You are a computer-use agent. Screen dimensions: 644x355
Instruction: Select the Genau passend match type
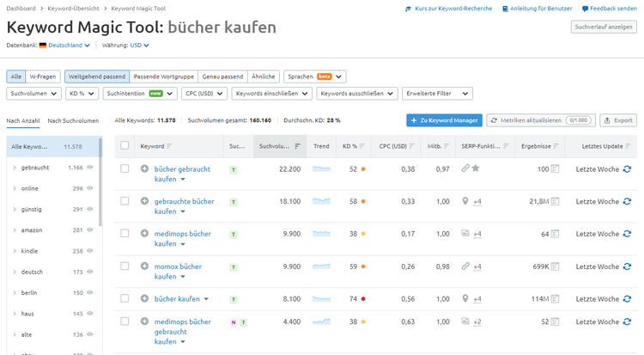222,77
